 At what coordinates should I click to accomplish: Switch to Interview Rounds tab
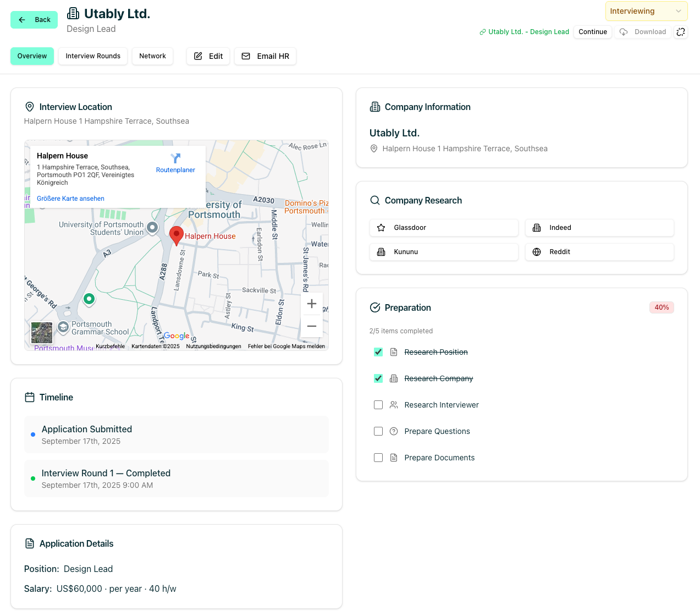(x=93, y=56)
